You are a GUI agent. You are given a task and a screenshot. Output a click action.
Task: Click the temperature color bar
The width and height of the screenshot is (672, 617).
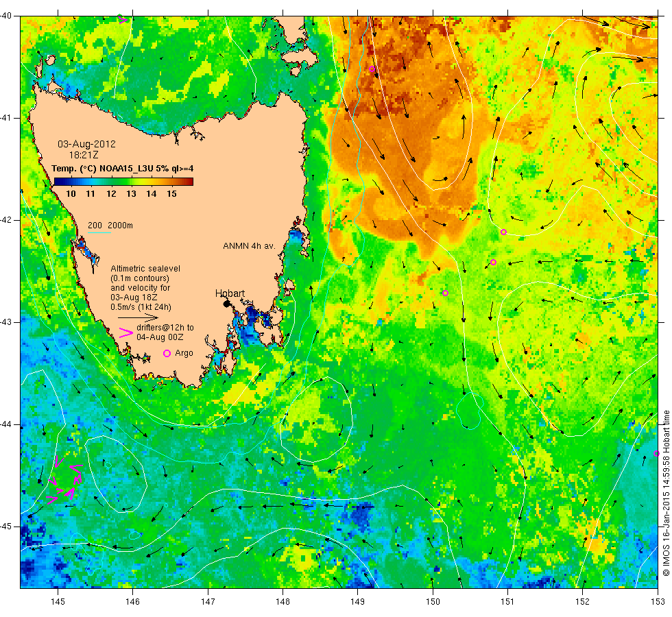click(x=123, y=182)
